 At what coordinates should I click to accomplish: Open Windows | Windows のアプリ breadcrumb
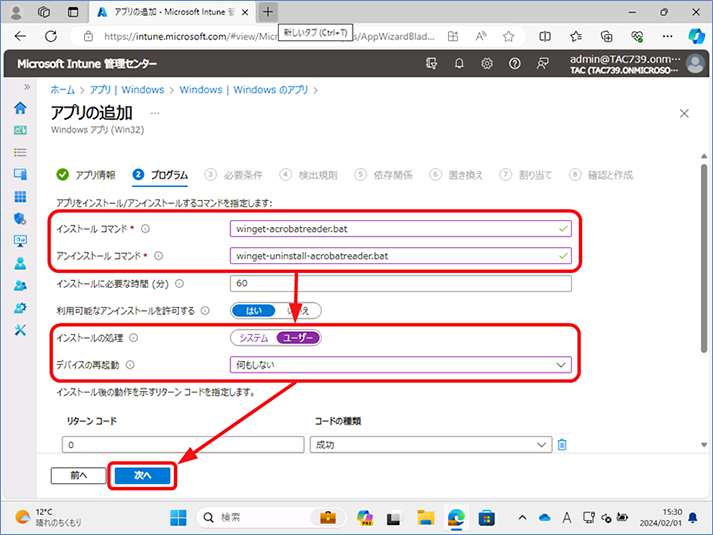(x=244, y=90)
